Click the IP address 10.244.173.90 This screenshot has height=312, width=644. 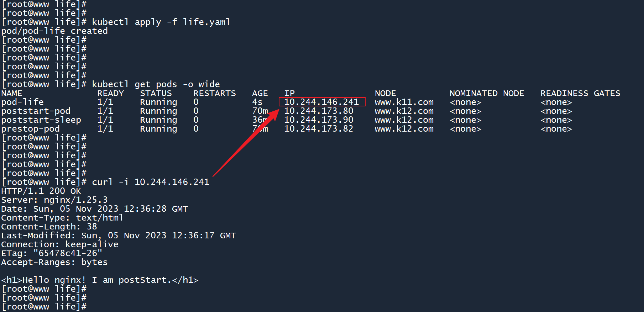[x=319, y=120]
